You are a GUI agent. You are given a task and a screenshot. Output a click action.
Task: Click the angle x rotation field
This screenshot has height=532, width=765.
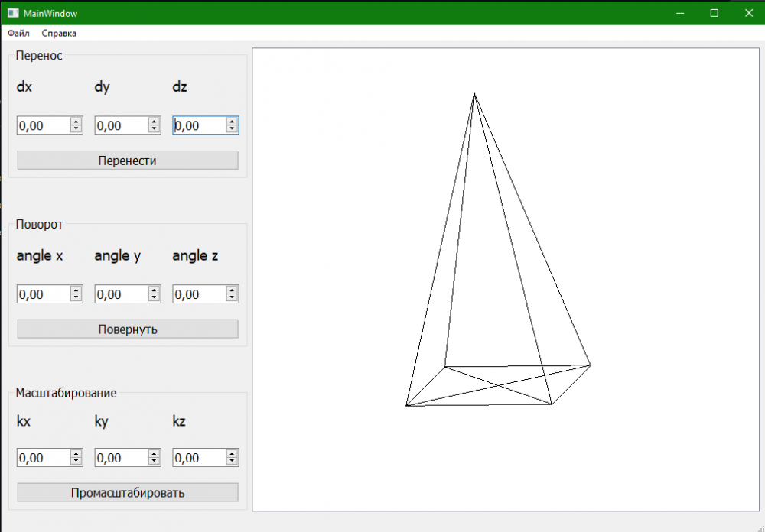[x=43, y=294]
